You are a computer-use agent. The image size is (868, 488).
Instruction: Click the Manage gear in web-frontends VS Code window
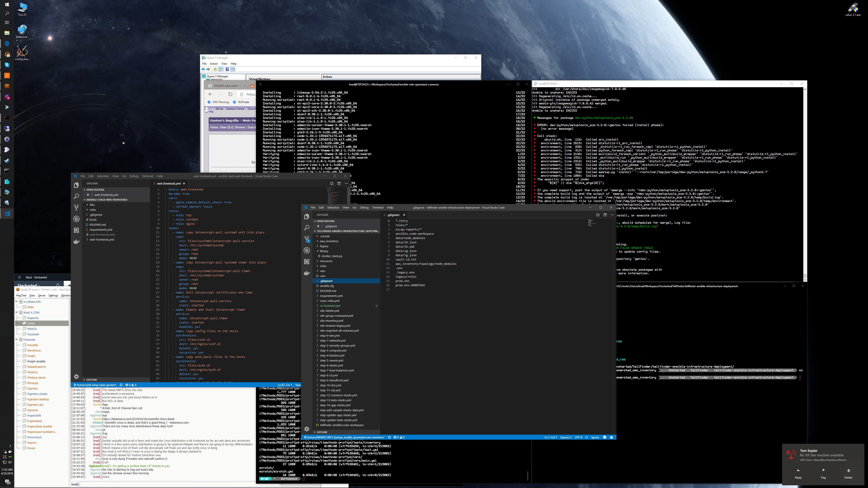pos(76,377)
